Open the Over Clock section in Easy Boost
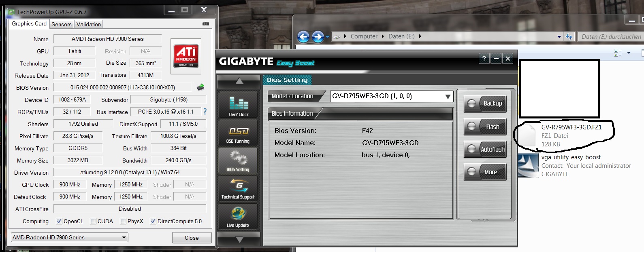The image size is (644, 262). click(x=239, y=105)
